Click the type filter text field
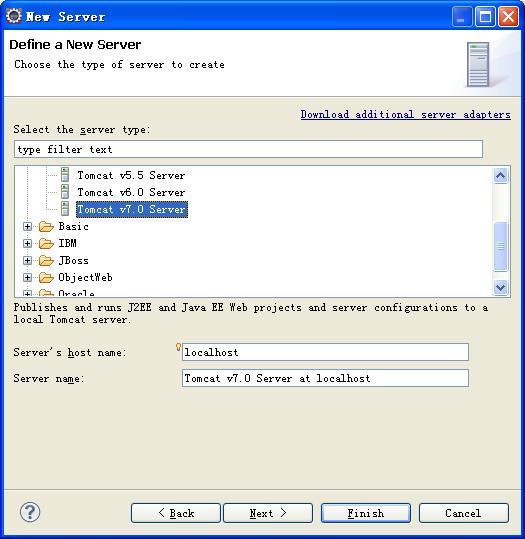525x539 pixels. click(x=248, y=149)
